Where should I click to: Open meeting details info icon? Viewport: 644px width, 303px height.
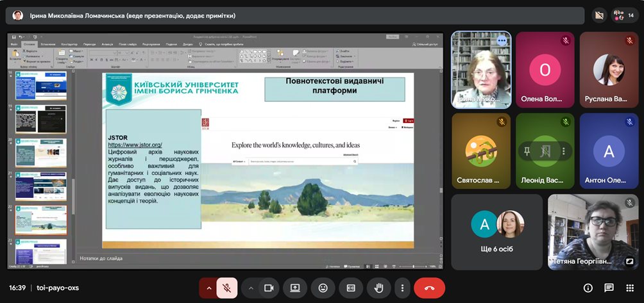[588, 288]
